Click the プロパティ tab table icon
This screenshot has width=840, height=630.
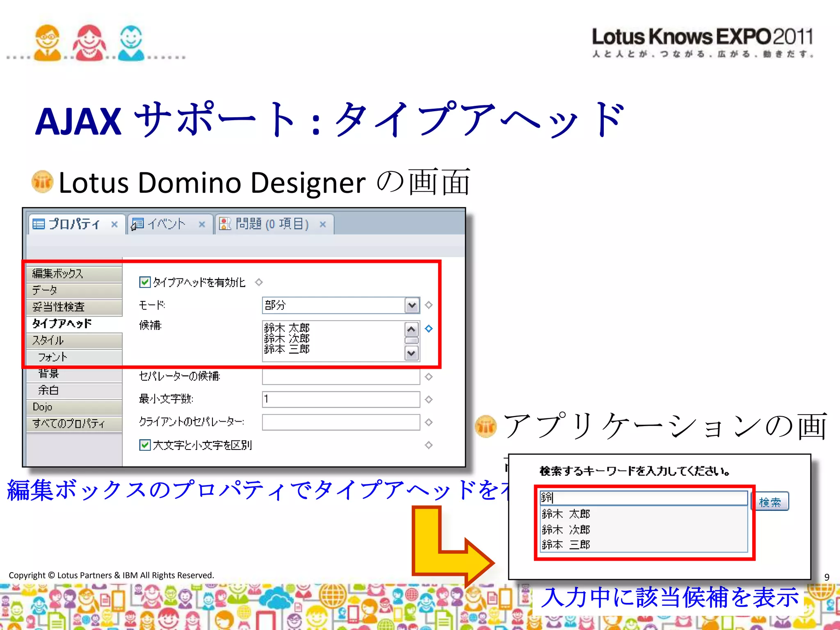pos(39,224)
